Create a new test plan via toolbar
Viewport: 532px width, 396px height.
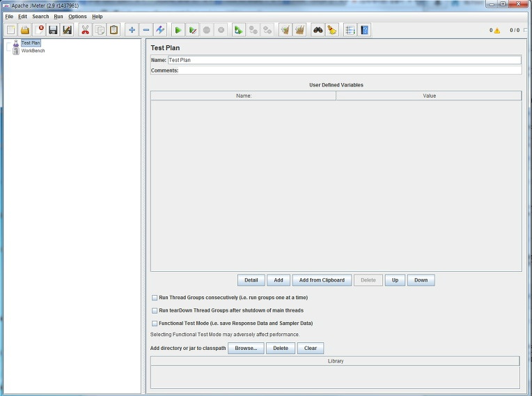click(x=11, y=30)
